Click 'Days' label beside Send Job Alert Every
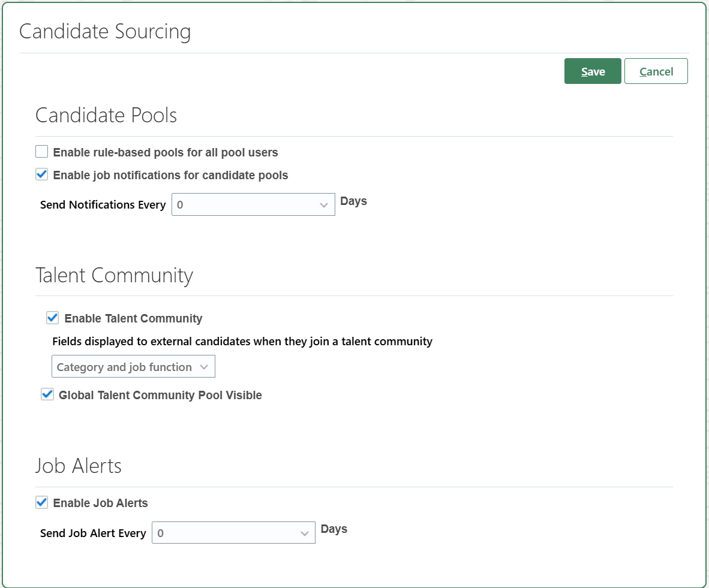709x588 pixels. coord(334,529)
